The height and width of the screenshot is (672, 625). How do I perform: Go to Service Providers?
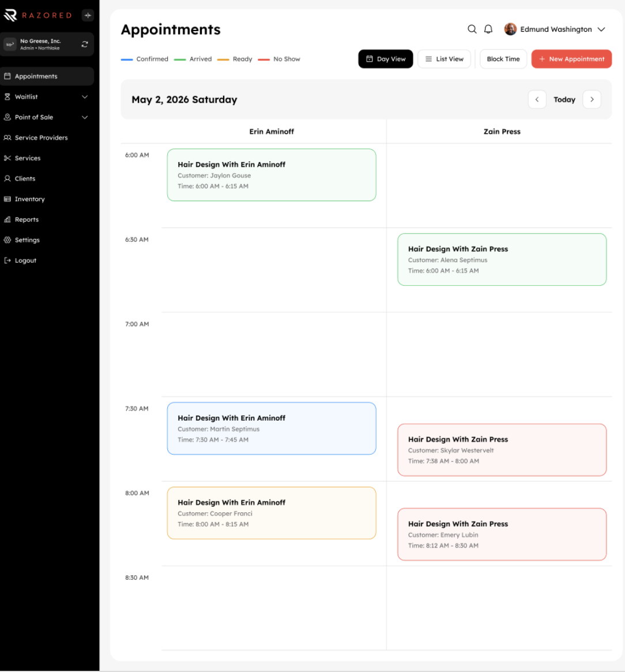coord(41,138)
